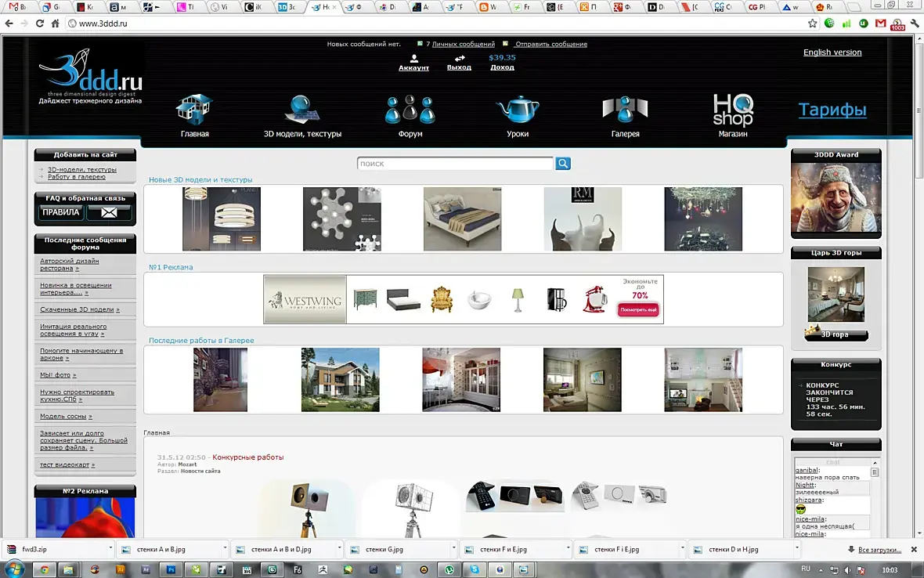The width and height of the screenshot is (924, 578).
Task: Click the browser address bar
Action: coord(435,23)
